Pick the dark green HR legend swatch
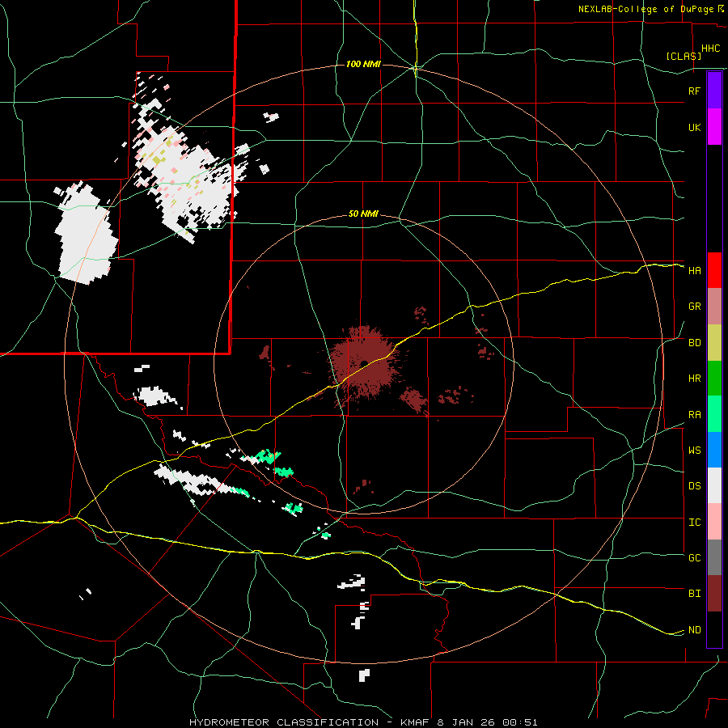This screenshot has width=728, height=728. [x=714, y=379]
